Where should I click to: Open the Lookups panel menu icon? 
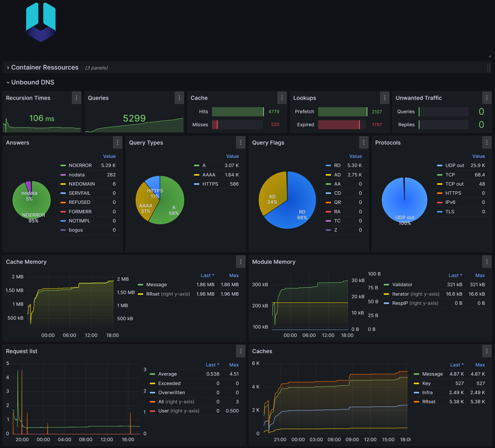[385, 98]
